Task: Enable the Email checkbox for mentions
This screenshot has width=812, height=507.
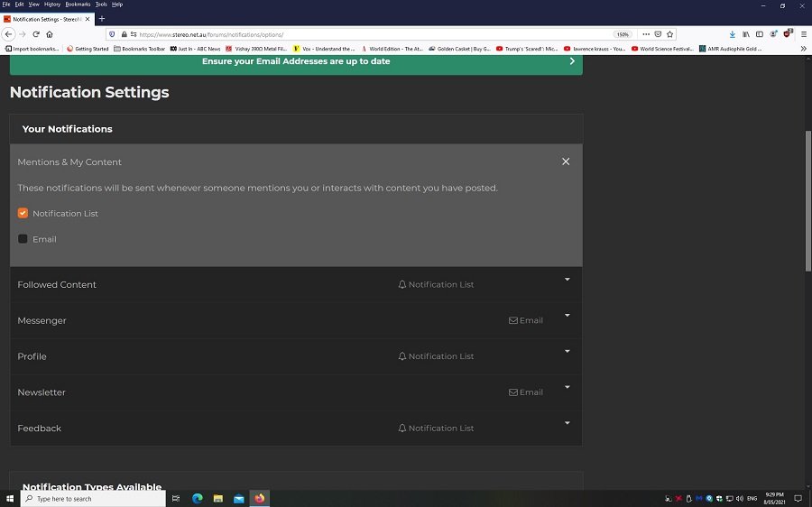Action: (x=23, y=239)
